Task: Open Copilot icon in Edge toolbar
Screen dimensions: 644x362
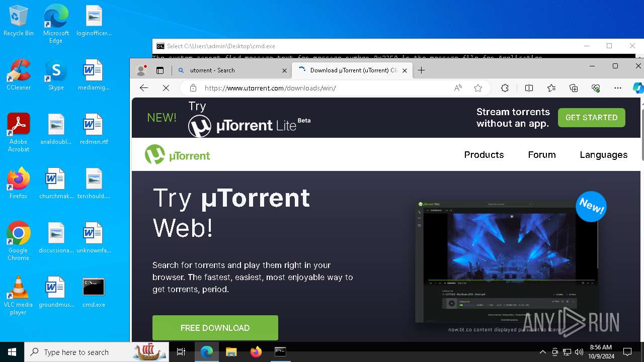Action: tap(637, 88)
